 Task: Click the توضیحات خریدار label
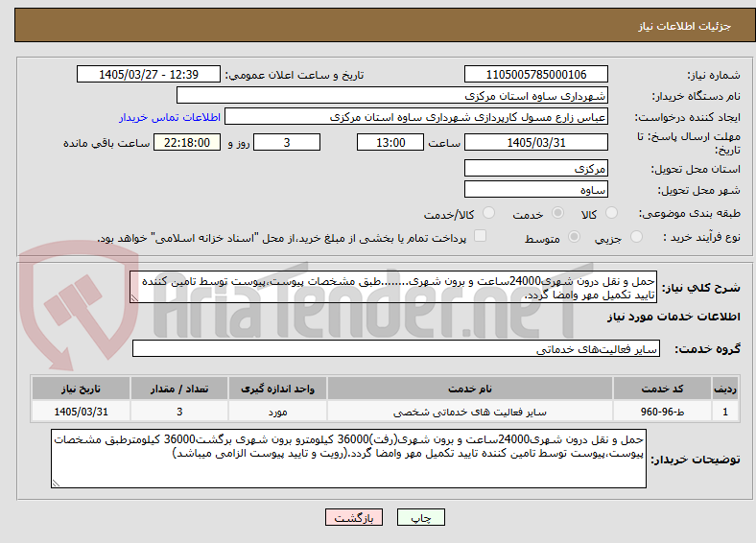[x=696, y=460]
